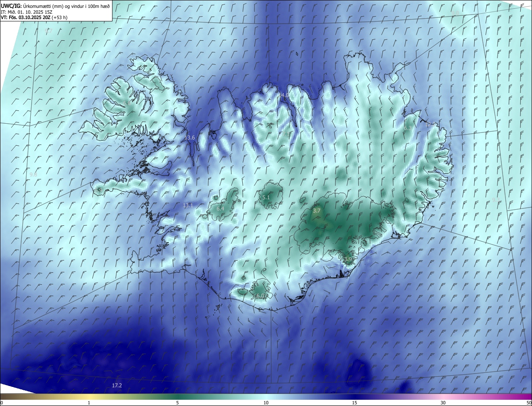Click the 17.2 value in the southwest sea
This screenshot has width=532, height=406.
pyautogui.click(x=117, y=386)
